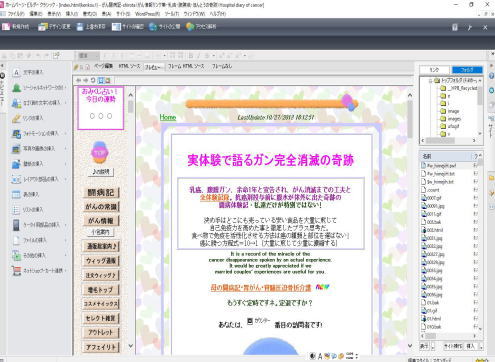Select file 002.html in list
Screen dimensions: 495x362
coord(432,230)
